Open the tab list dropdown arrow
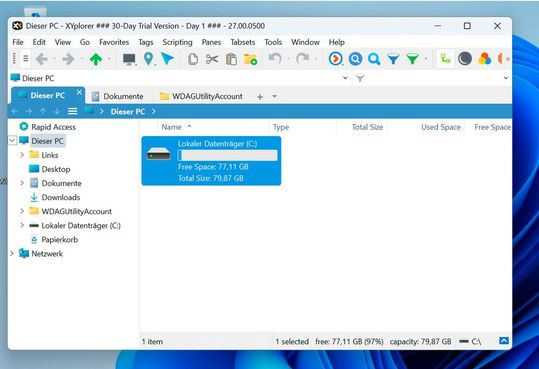The height and width of the screenshot is (369, 539). point(274,96)
